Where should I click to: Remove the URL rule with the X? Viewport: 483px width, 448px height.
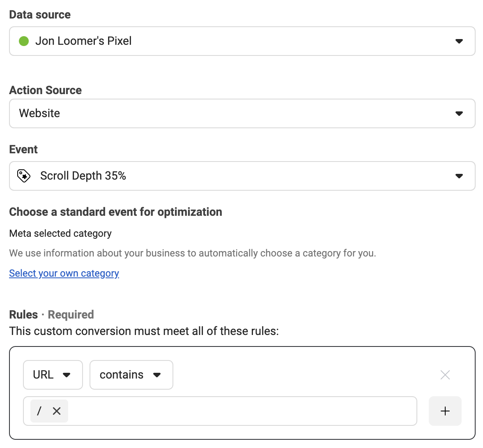[x=445, y=375]
